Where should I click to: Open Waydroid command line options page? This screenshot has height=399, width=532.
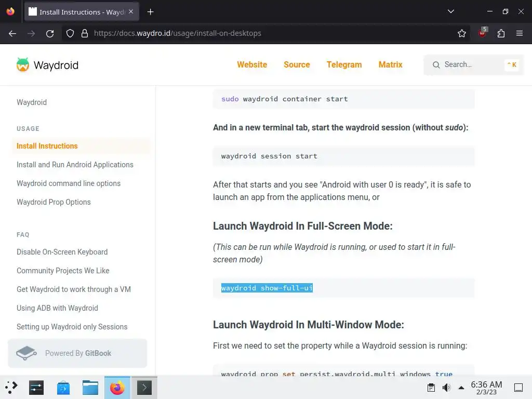pos(69,183)
